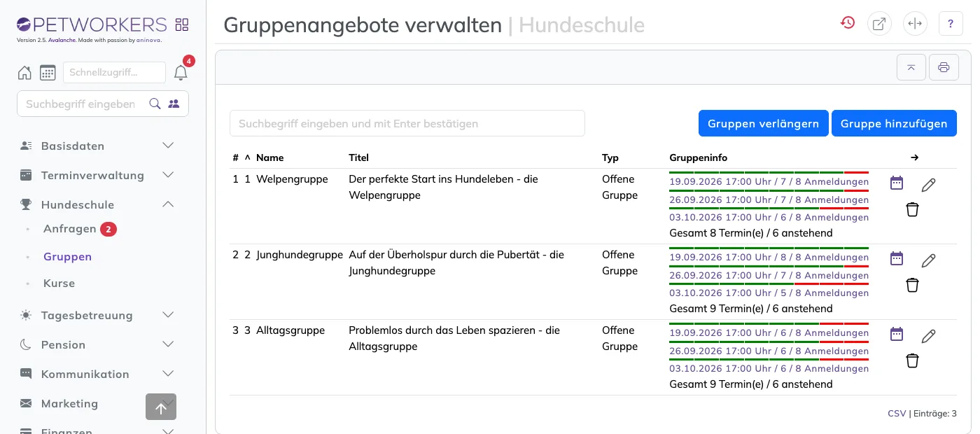Screen dimensions: 980x434
Task: Open the help question mark button
Action: click(x=951, y=24)
